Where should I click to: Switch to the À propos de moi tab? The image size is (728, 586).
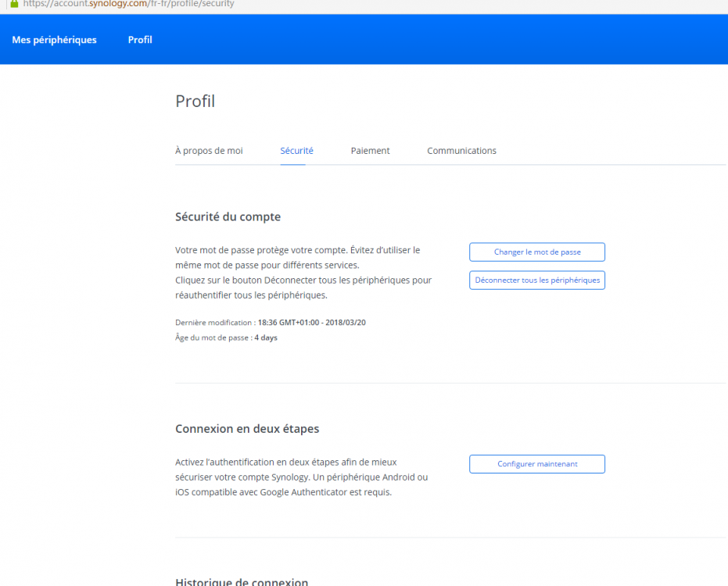(x=209, y=151)
